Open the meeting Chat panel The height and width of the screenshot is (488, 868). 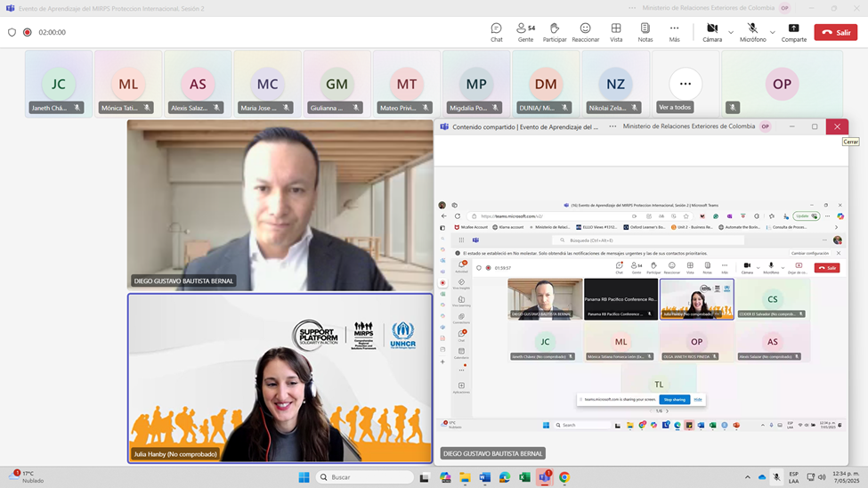(497, 32)
